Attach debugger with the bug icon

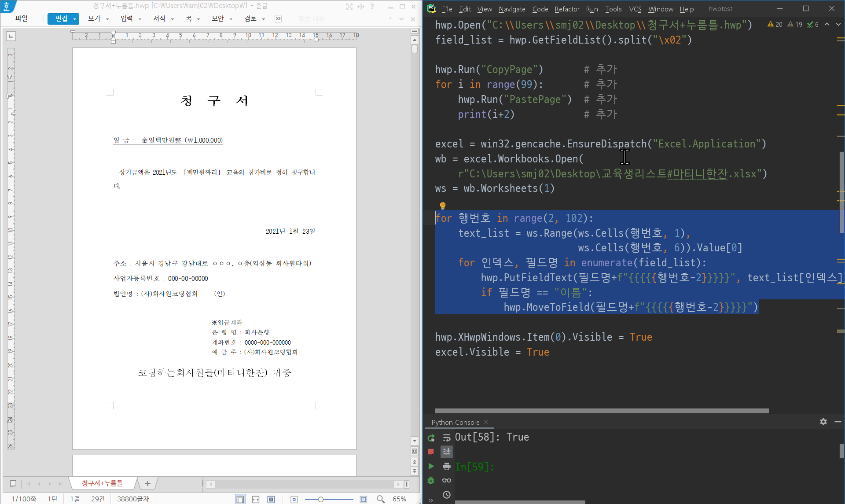coord(431,480)
